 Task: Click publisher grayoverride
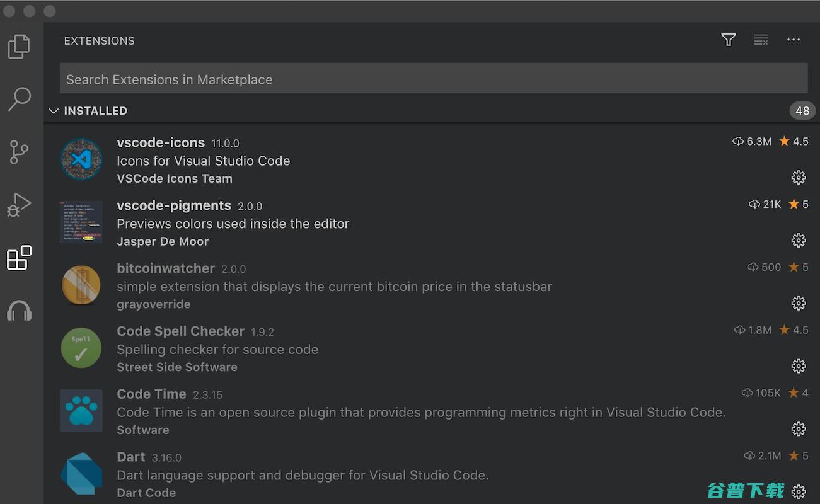click(154, 304)
